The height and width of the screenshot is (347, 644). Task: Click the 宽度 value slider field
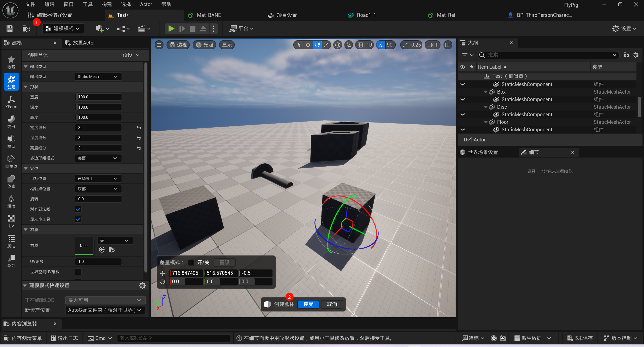[98, 97]
